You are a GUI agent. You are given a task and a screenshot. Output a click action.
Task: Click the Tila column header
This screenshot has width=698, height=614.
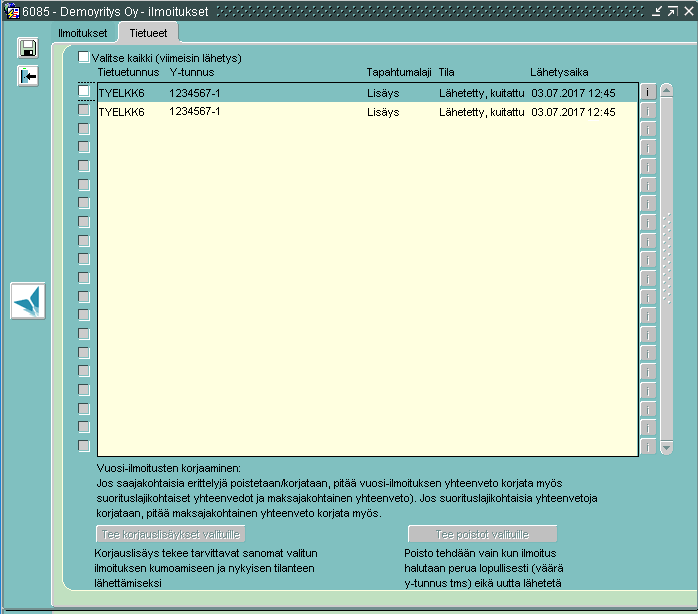[446, 72]
